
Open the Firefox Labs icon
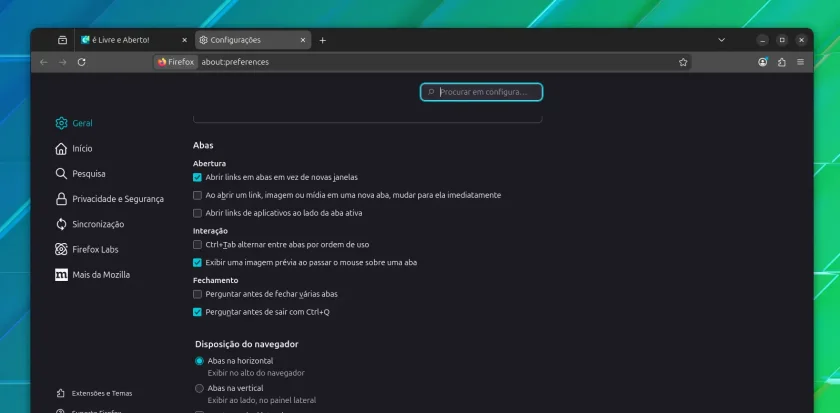(61, 249)
